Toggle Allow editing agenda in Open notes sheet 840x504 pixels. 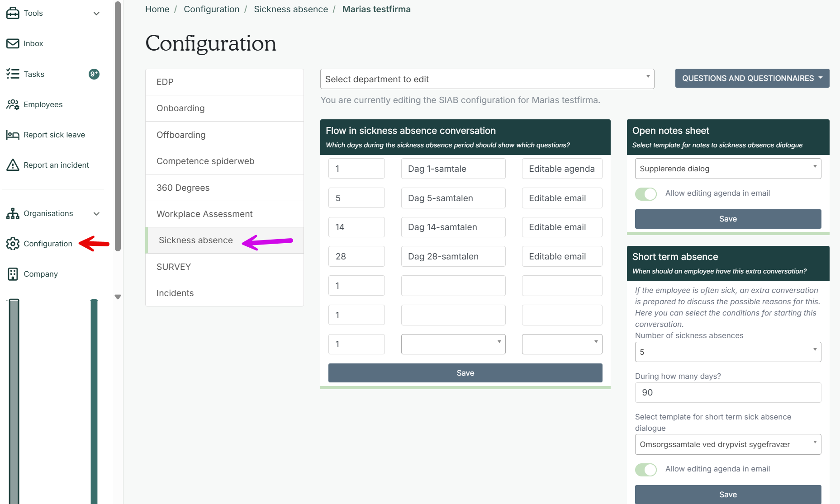pyautogui.click(x=646, y=194)
